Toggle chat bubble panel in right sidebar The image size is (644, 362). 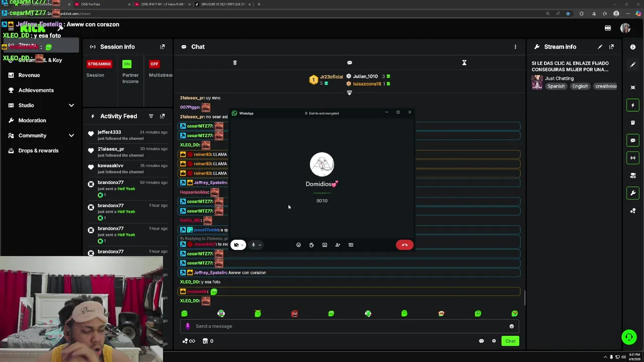pos(633,140)
